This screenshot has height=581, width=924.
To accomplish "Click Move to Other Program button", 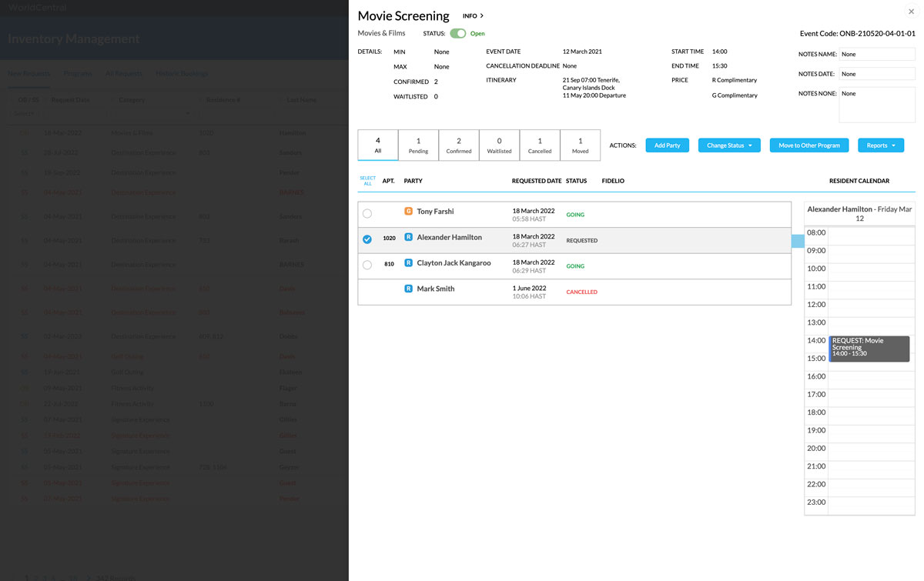I will click(x=808, y=145).
